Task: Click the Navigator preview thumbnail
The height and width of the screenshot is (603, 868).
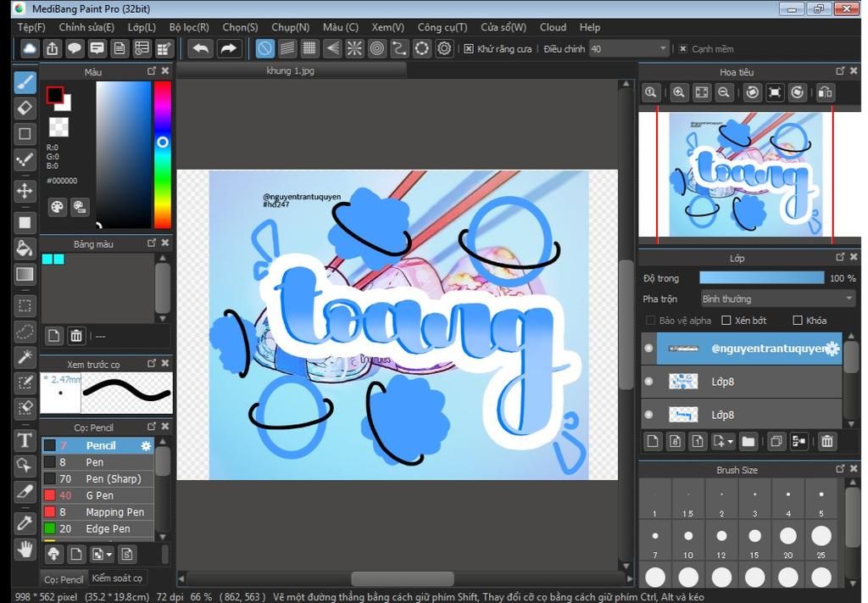Action: click(745, 175)
